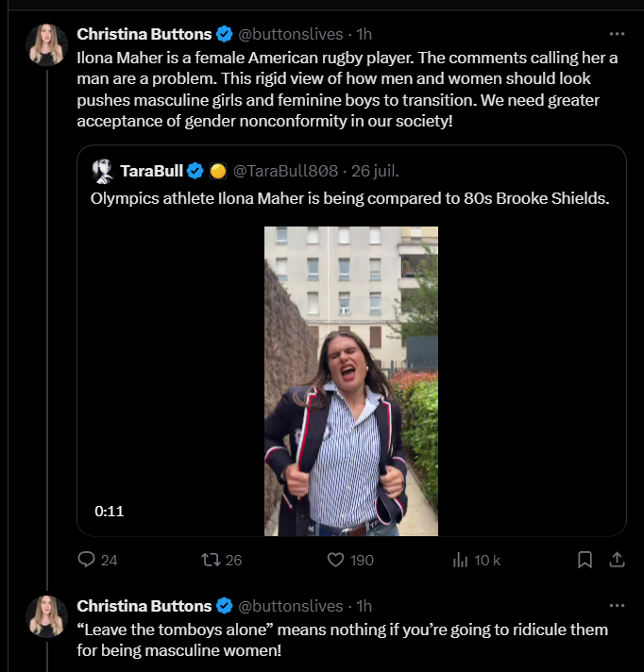Open TaraBull profile picture
644x672 pixels.
click(x=103, y=171)
